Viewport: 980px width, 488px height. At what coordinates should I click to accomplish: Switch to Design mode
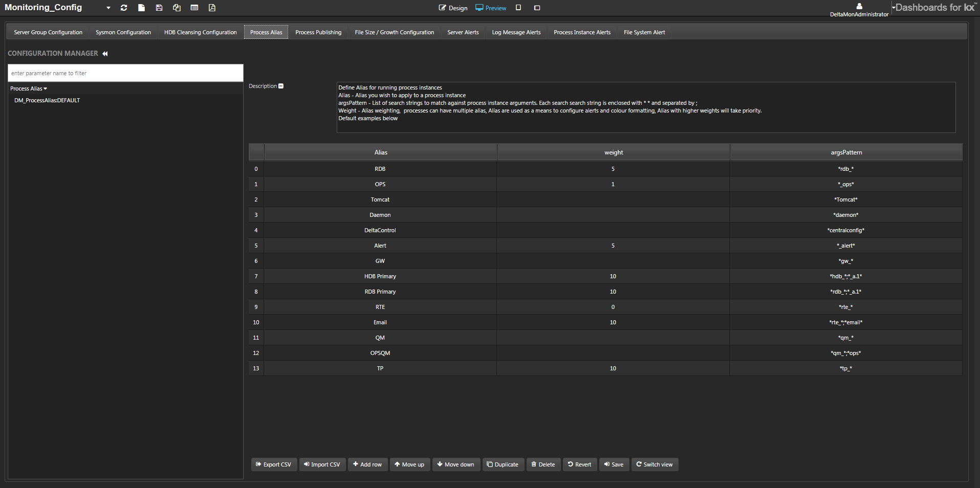[x=453, y=8]
